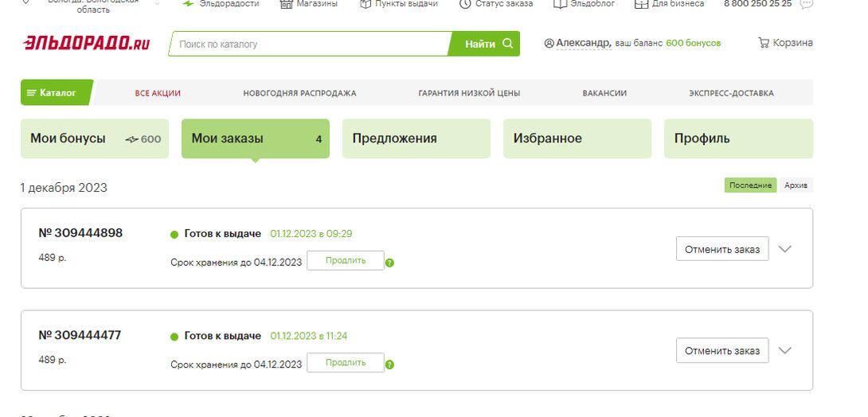Check Статус заказа in top bar
Viewport: 868px width, 417px height.
[496, 3]
